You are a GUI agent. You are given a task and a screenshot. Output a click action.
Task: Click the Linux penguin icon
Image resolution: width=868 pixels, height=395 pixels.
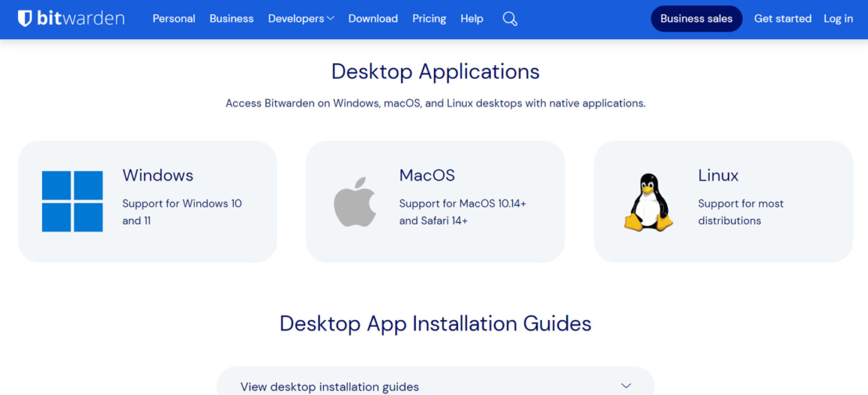648,202
